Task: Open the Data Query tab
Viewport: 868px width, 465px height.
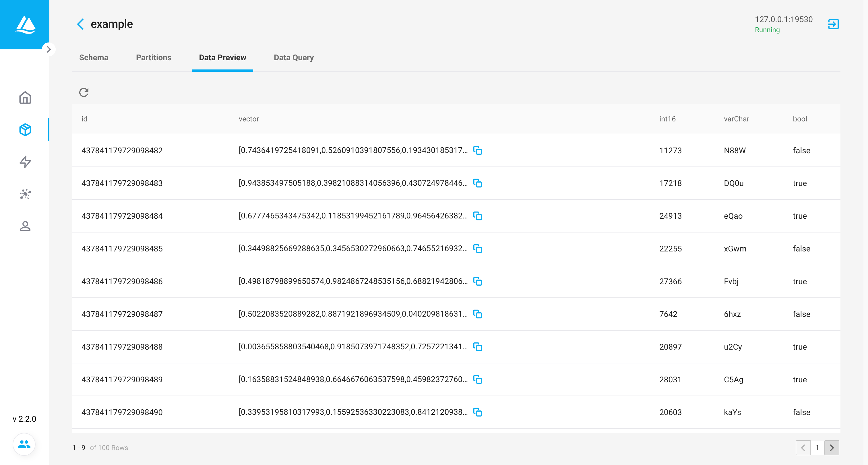Action: [293, 58]
